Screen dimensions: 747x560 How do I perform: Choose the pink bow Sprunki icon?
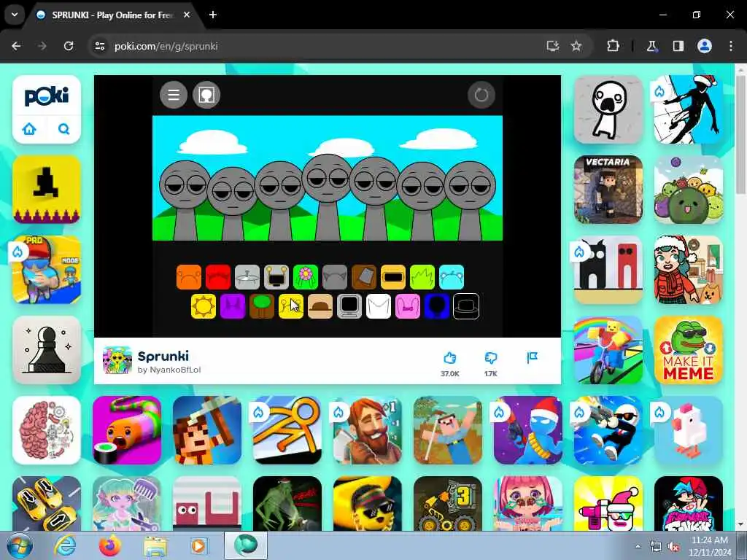(x=408, y=306)
